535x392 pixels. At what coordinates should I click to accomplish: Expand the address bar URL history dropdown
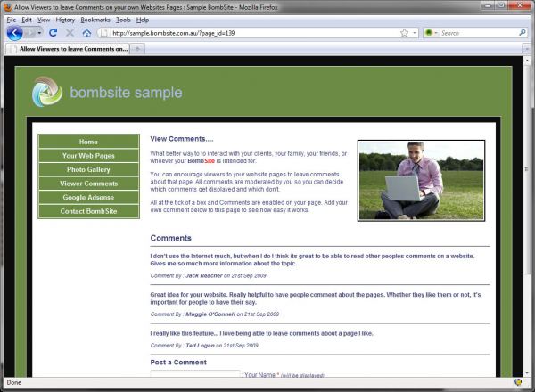pyautogui.click(x=415, y=32)
